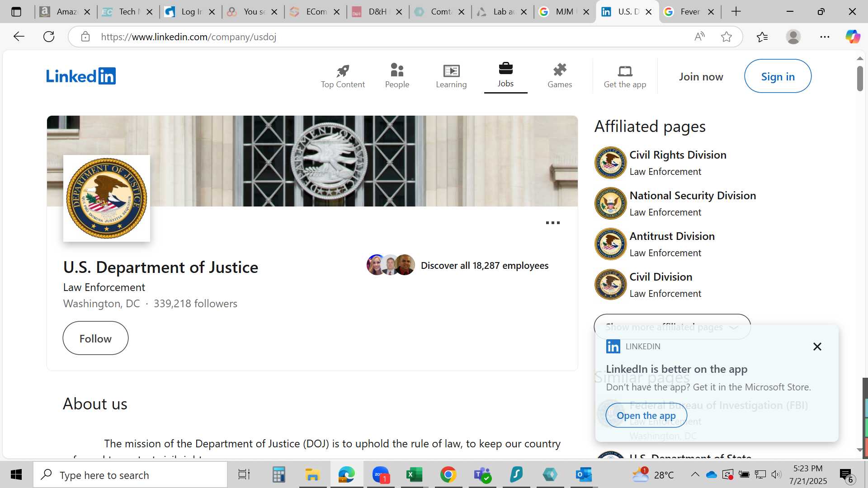Open the Jobs briefcase icon
Screen dimensions: 868x488
[505, 69]
